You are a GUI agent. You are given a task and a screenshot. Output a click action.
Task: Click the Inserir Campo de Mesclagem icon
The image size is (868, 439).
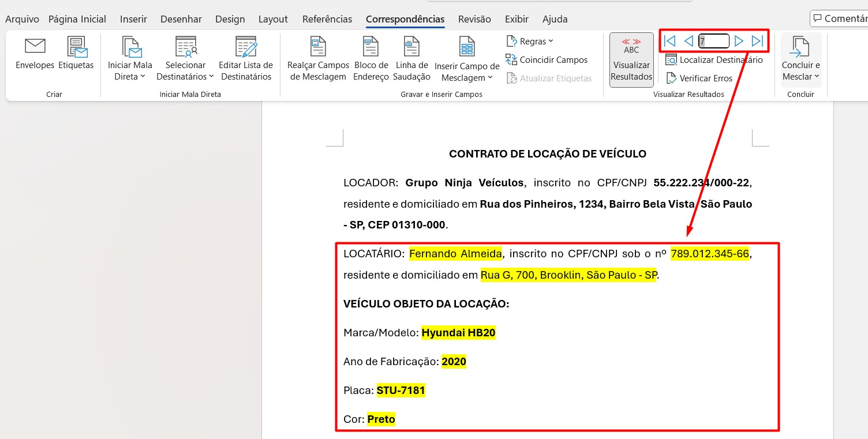tap(467, 47)
